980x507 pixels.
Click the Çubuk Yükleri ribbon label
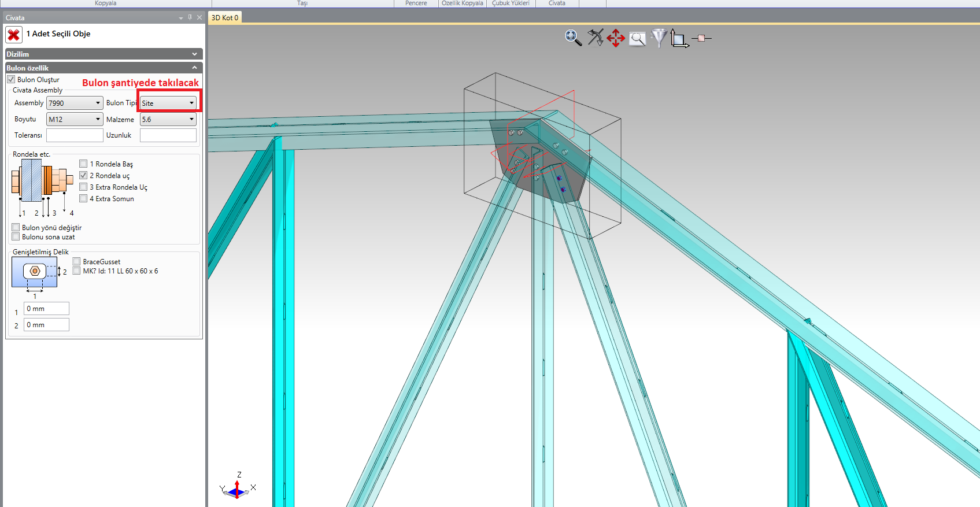click(x=511, y=3)
